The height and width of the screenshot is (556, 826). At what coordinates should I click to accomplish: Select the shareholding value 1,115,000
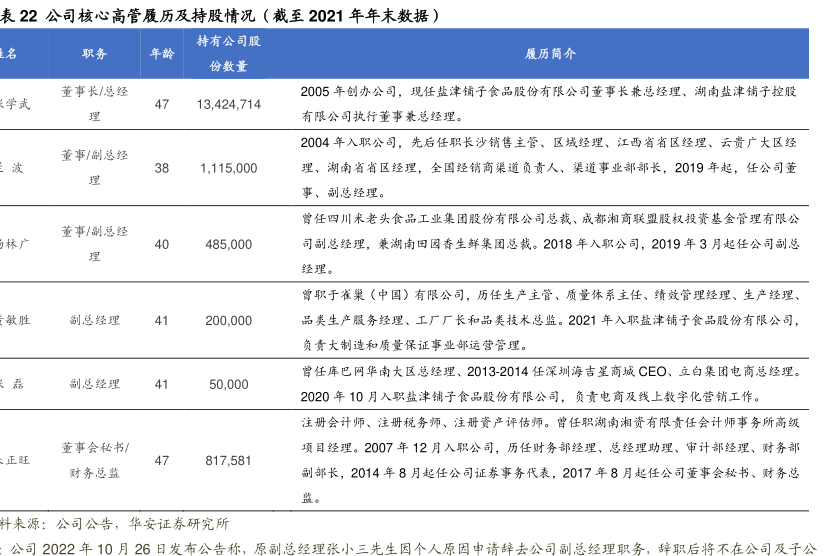(229, 169)
